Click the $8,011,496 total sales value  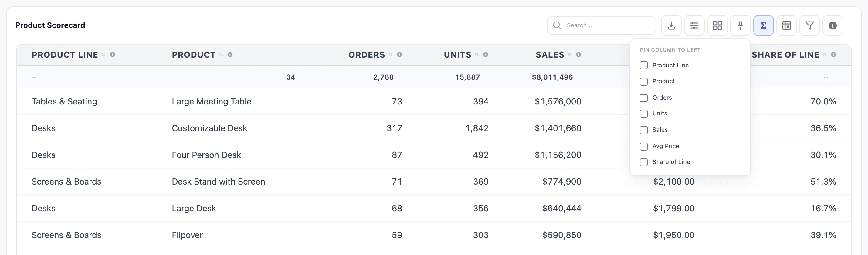pyautogui.click(x=552, y=77)
